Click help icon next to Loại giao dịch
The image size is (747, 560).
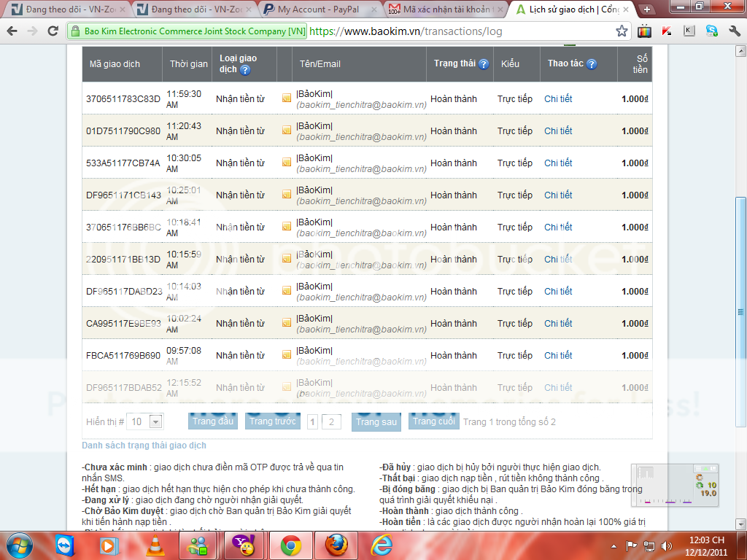click(x=245, y=70)
